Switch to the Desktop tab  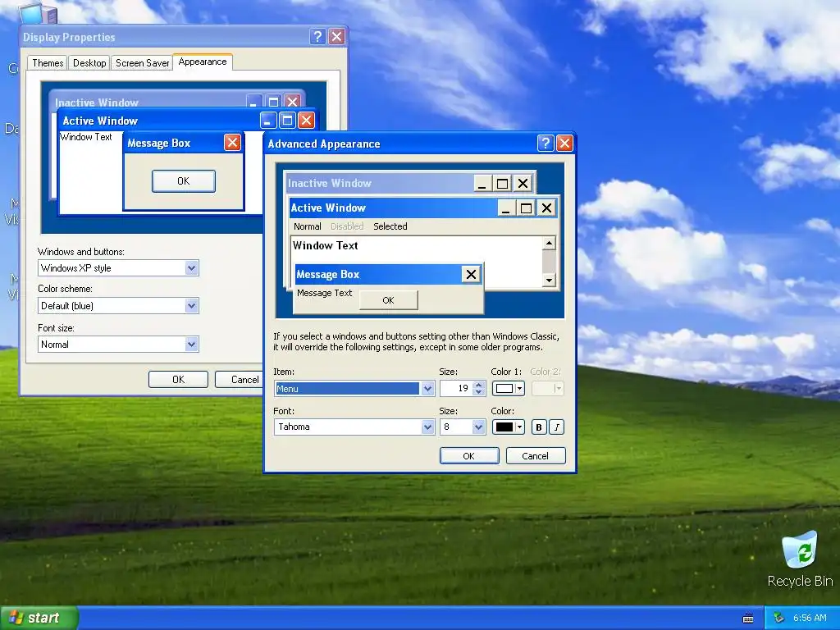(x=89, y=62)
